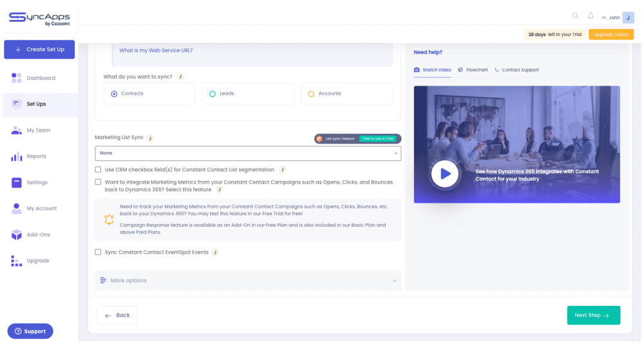Click info icon beside EventSpot Events option
This screenshot has height=349, width=644.
coord(215,252)
